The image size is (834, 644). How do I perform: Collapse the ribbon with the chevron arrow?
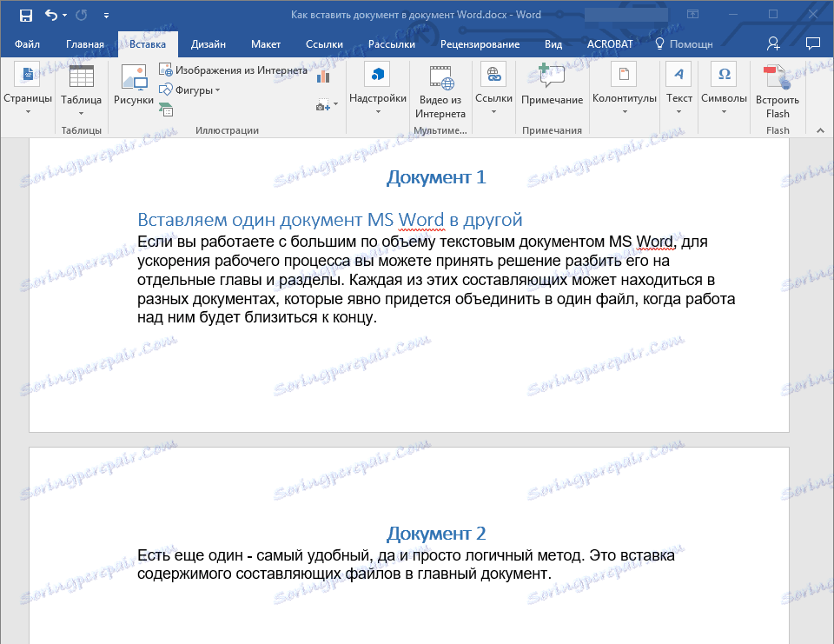[x=820, y=130]
